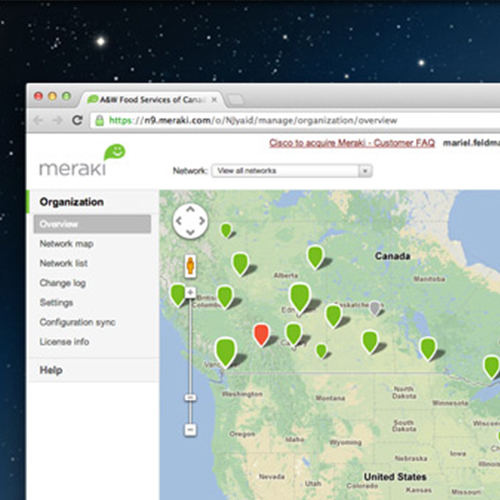Click the small green marker below Calgary
Viewport: 500px width, 500px height.
tap(321, 351)
